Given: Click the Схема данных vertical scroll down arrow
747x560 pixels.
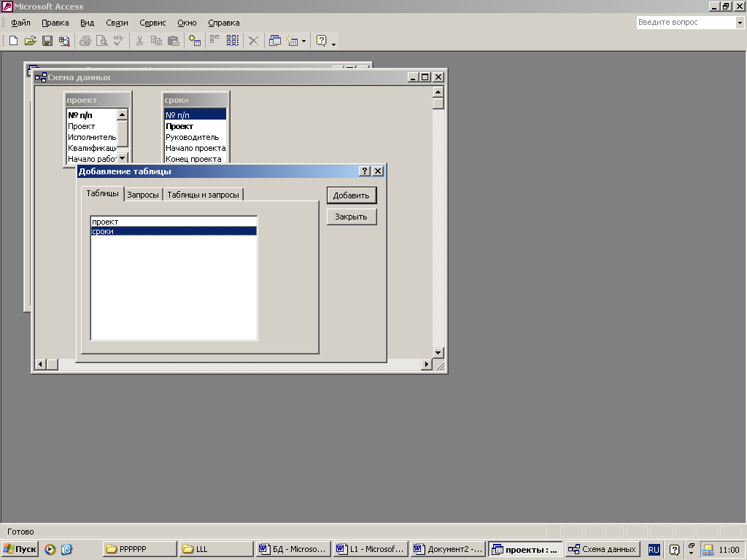Looking at the screenshot, I should pos(438,353).
